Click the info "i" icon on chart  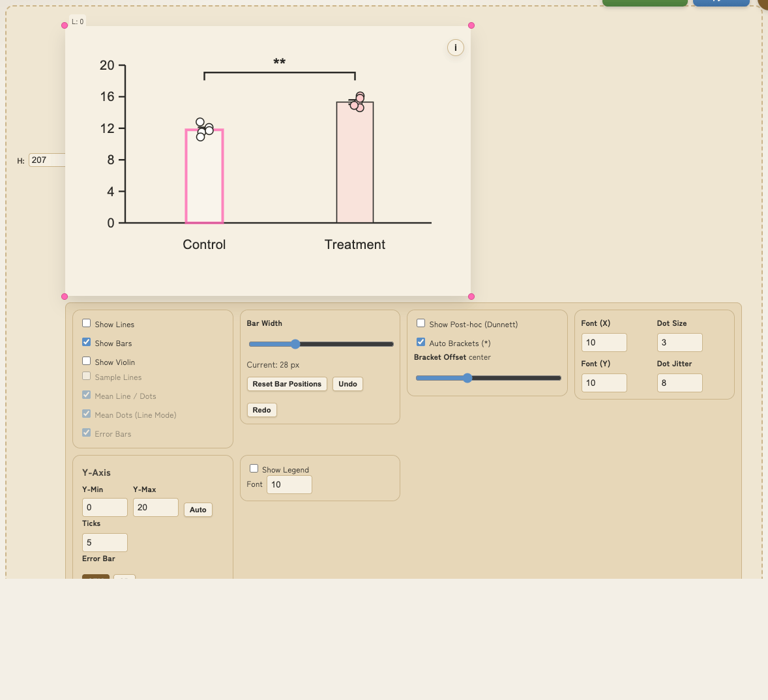click(455, 48)
